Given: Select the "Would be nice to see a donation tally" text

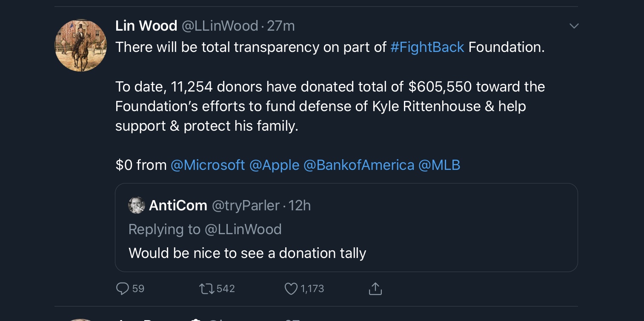Looking at the screenshot, I should (x=247, y=253).
